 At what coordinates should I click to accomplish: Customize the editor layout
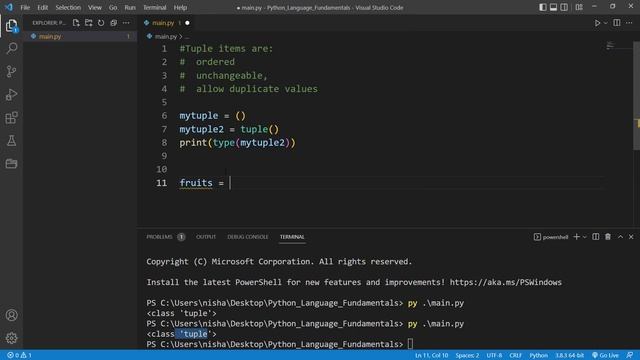579,7
